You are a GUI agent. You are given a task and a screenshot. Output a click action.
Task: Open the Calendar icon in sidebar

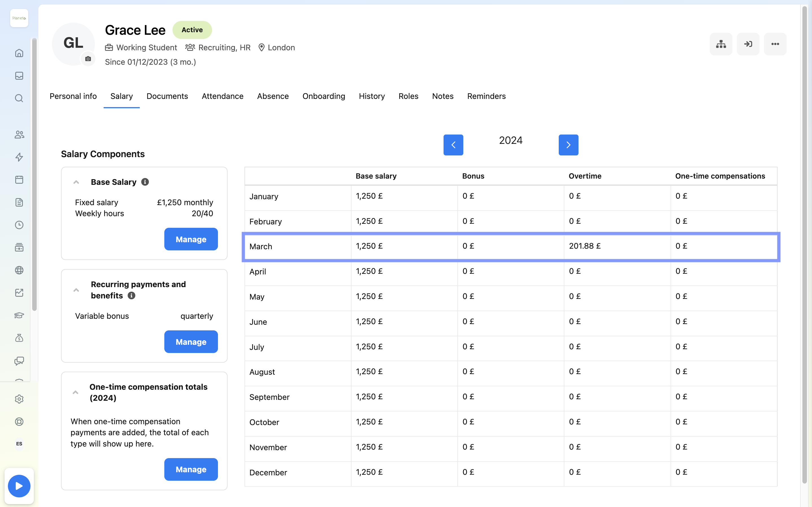(x=19, y=180)
